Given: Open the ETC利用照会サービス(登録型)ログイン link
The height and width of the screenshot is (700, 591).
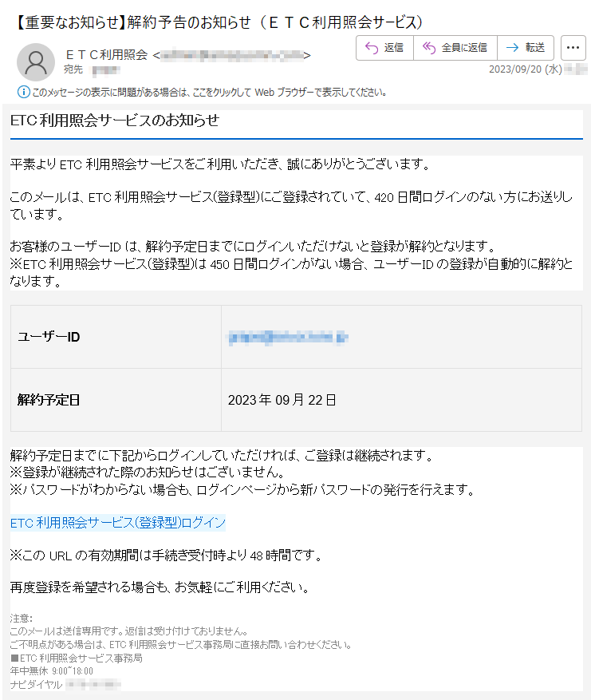Looking at the screenshot, I should tap(118, 522).
